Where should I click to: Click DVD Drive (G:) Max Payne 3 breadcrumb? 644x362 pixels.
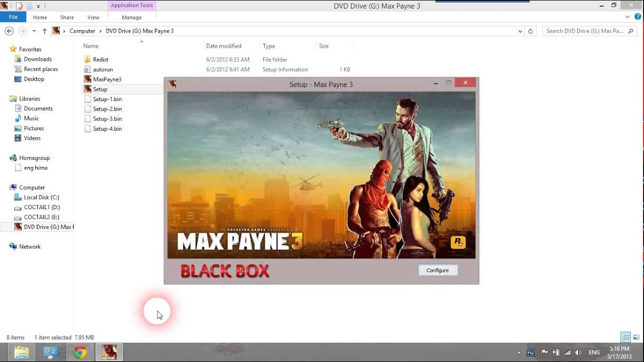(139, 31)
